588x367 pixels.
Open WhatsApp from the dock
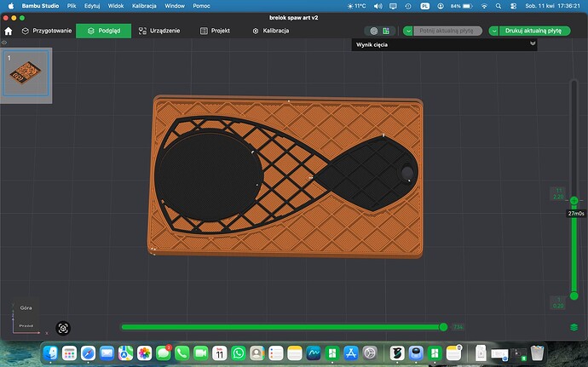click(239, 353)
